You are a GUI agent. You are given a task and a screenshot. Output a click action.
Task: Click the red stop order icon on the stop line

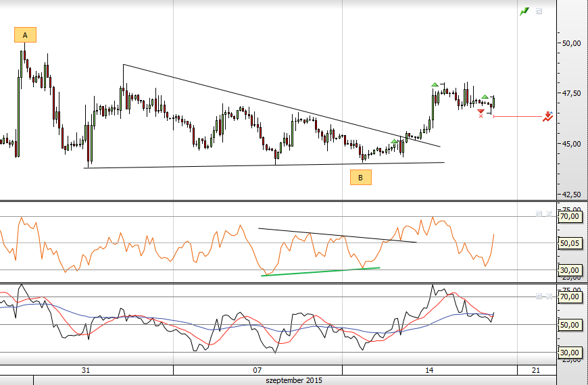[548, 117]
